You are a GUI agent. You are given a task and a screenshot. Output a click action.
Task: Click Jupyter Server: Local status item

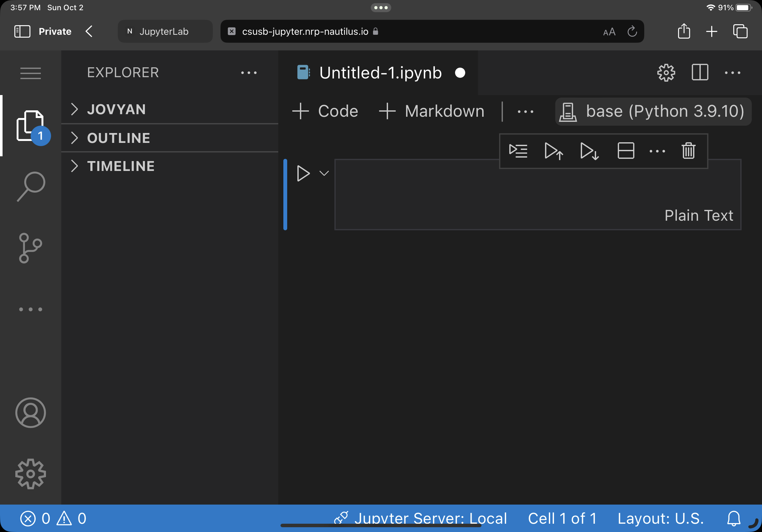tap(420, 518)
